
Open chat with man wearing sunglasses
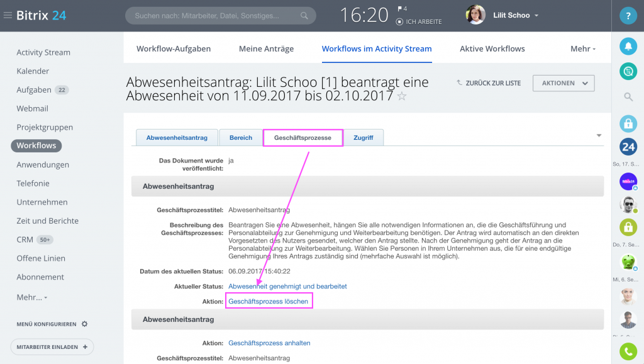click(x=628, y=205)
